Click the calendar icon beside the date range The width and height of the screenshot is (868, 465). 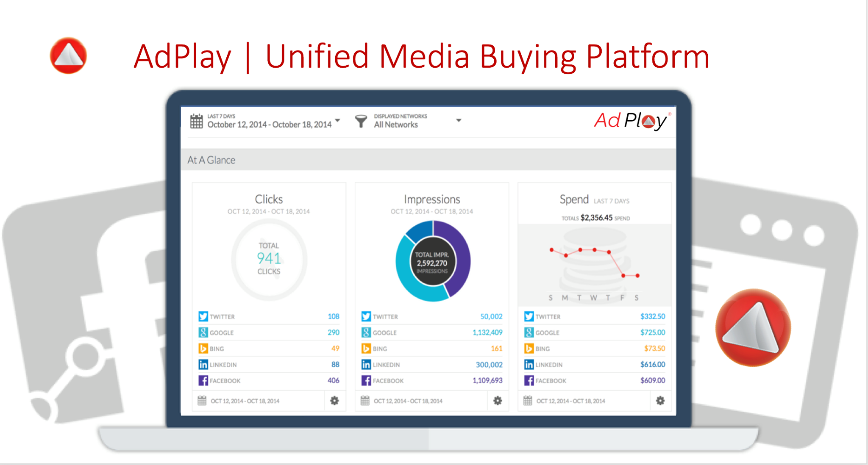pos(196,121)
